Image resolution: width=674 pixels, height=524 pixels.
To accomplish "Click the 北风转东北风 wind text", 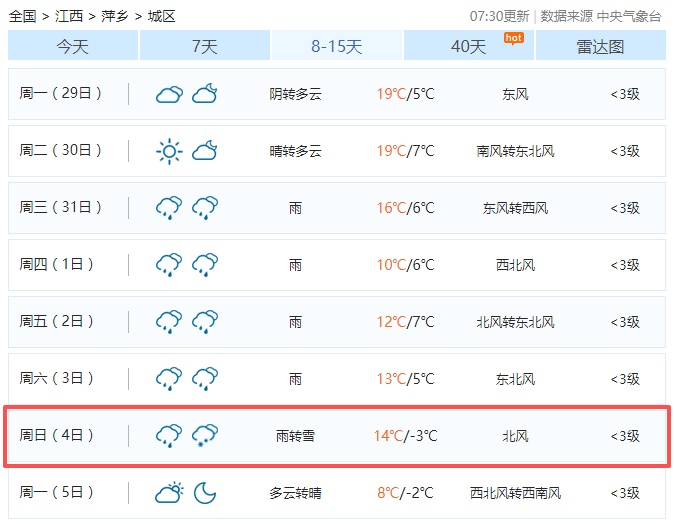I will point(515,322).
